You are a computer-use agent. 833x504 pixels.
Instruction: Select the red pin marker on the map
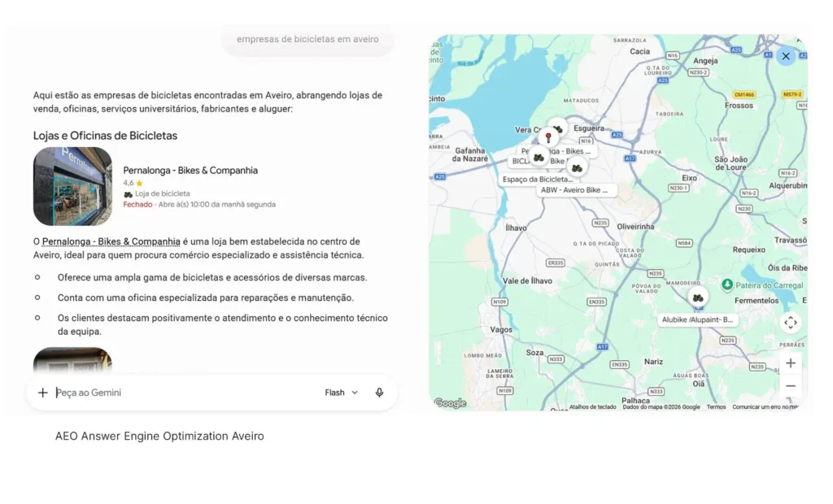click(x=548, y=138)
